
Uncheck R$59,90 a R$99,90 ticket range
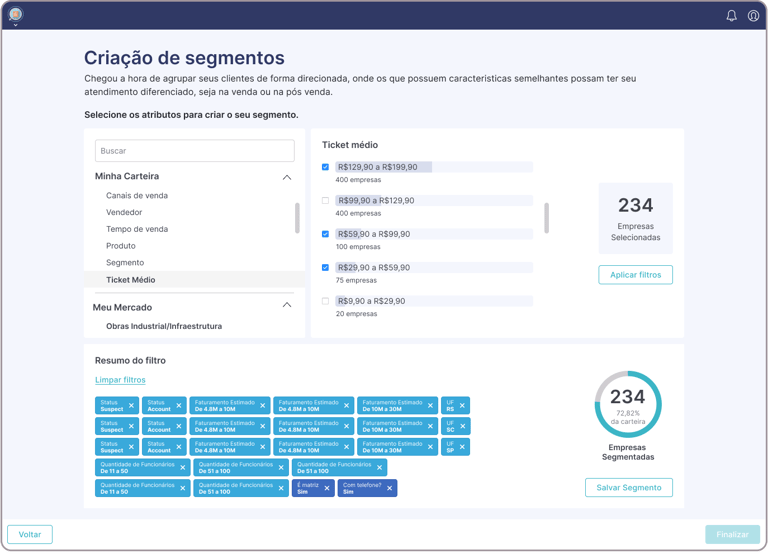tap(325, 234)
